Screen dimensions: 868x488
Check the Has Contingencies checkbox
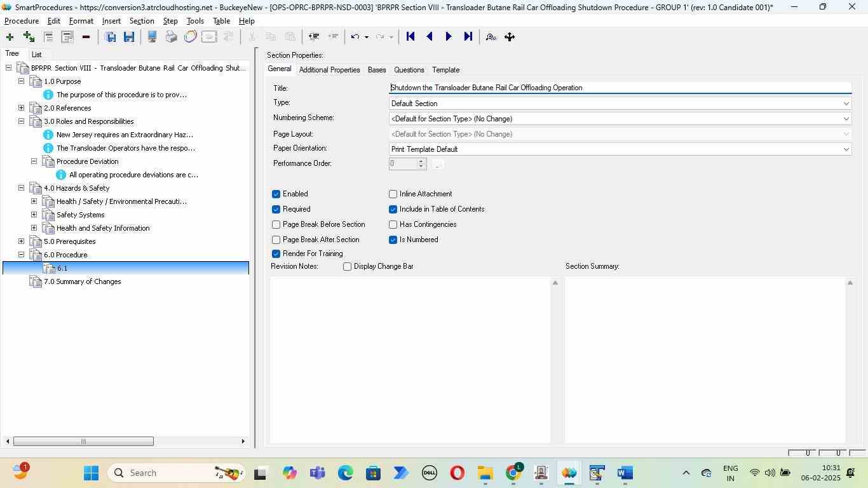(x=393, y=224)
